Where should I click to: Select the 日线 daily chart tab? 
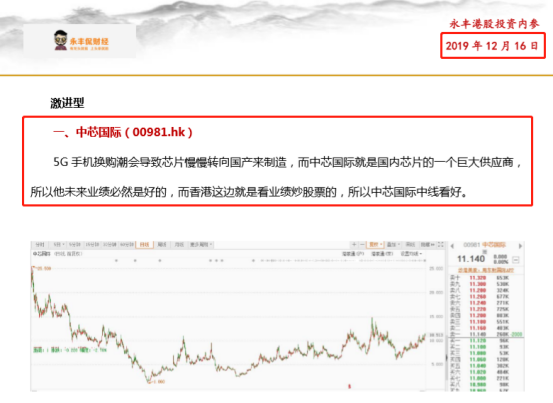[x=144, y=244]
